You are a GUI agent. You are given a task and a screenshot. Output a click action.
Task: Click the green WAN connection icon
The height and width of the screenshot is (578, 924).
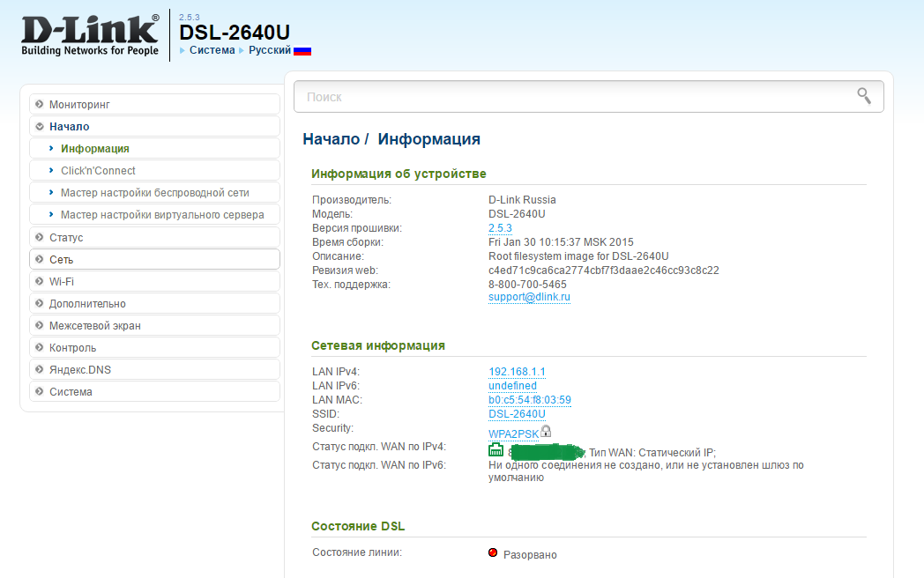[x=496, y=449]
